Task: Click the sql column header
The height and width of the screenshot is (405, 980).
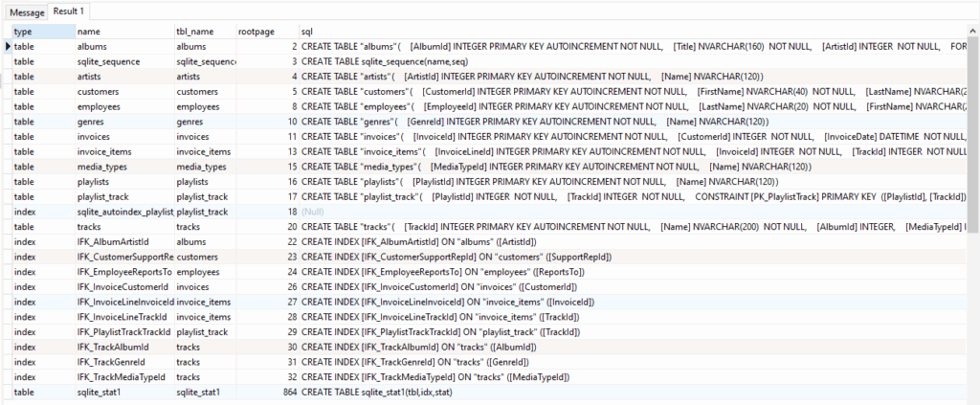Action: click(634, 32)
